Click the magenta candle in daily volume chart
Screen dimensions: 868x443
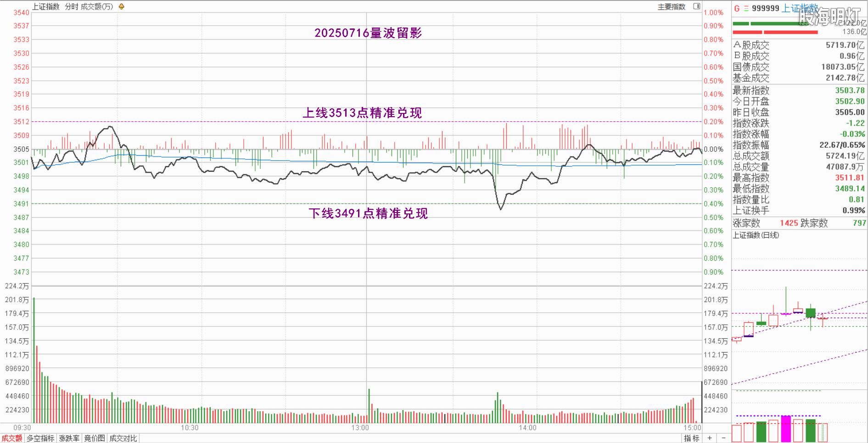point(786,429)
